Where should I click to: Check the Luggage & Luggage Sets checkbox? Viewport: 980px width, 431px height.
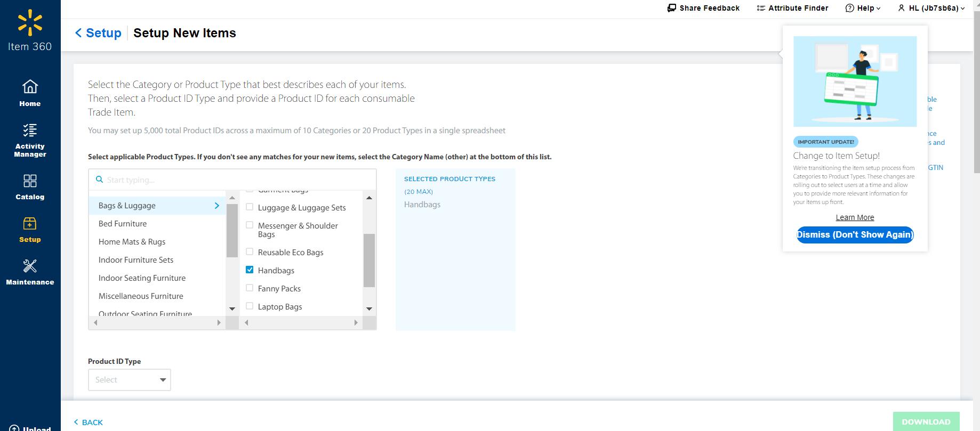(250, 207)
